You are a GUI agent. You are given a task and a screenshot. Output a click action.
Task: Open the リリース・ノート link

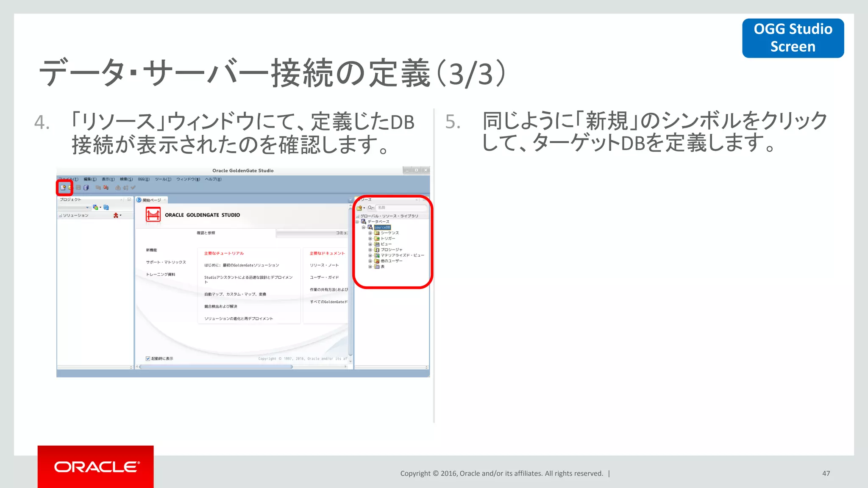click(324, 265)
